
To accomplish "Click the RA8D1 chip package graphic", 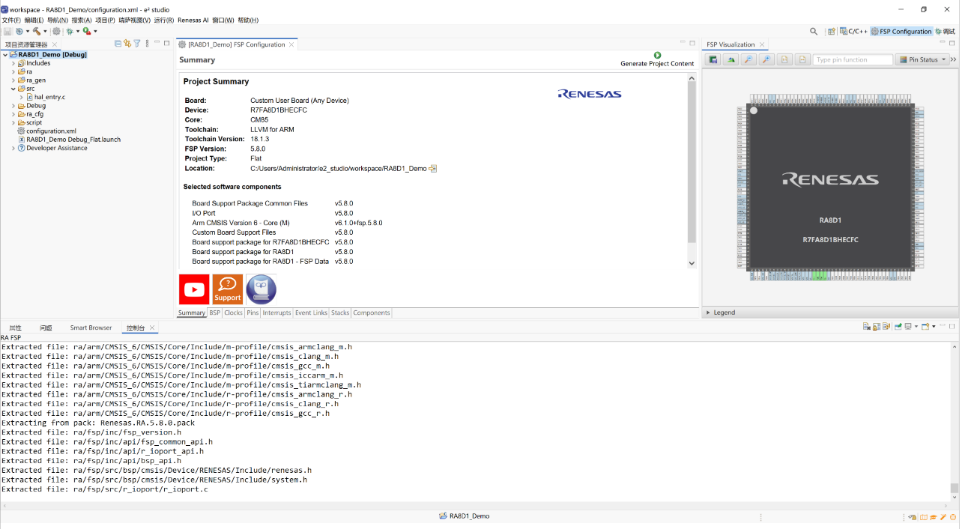I will pos(830,187).
